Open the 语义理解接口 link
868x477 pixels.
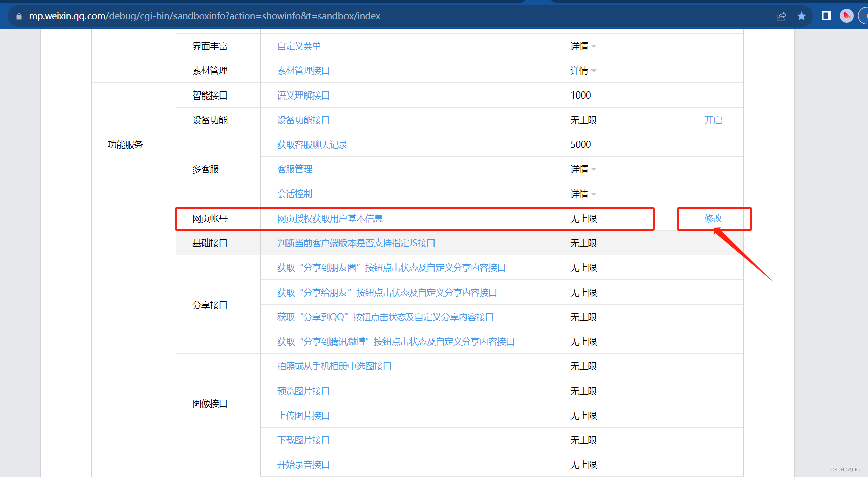coord(303,96)
